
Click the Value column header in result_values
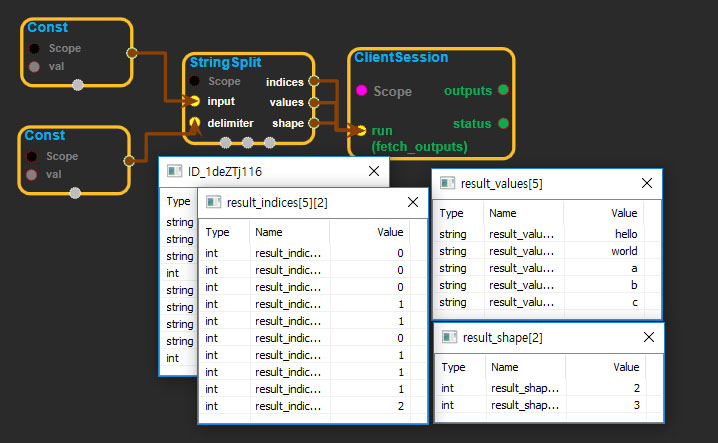(624, 213)
